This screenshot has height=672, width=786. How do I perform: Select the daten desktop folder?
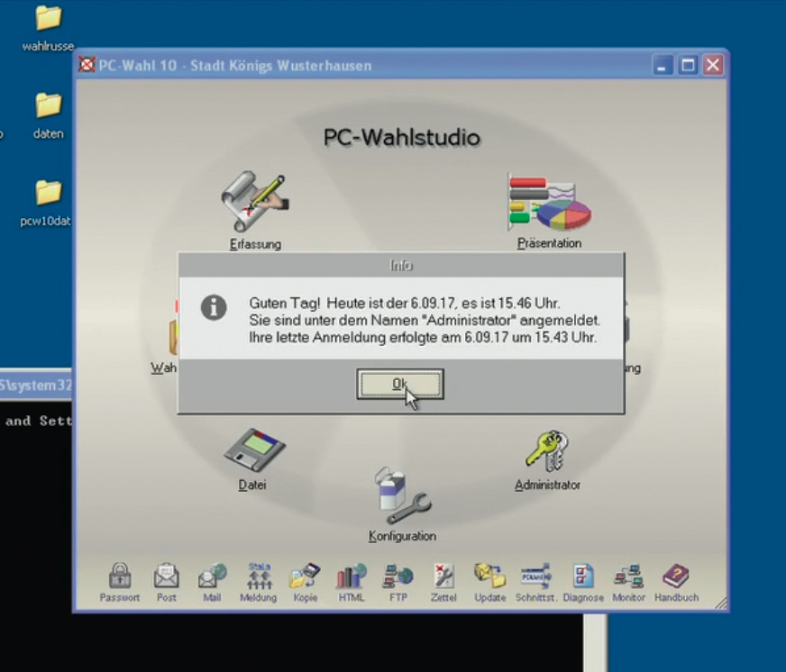point(48,106)
